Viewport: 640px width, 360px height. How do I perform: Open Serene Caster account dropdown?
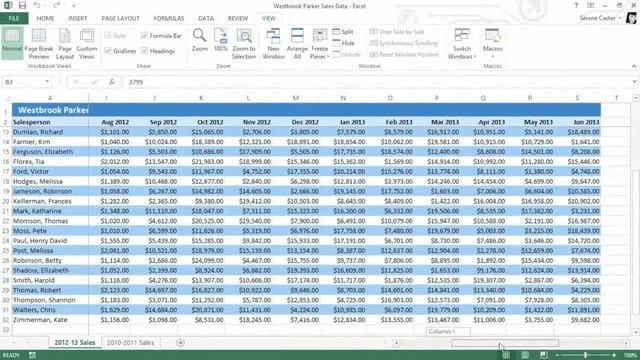click(x=600, y=18)
